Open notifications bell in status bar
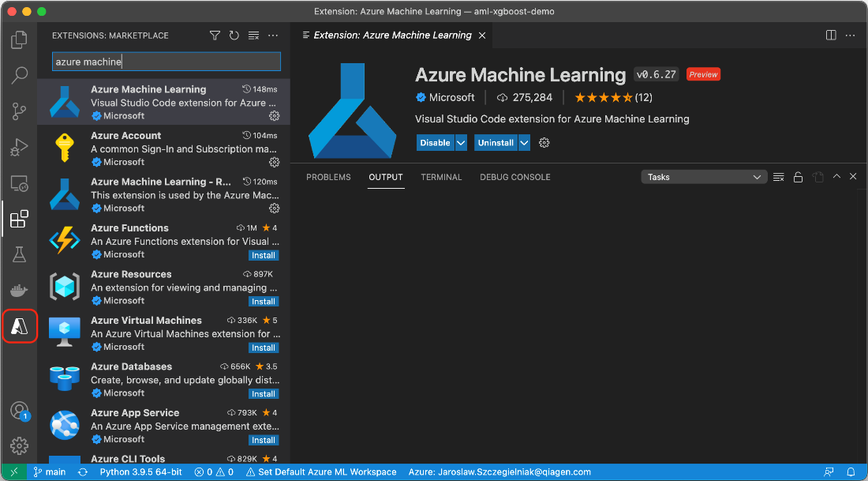 point(851,472)
